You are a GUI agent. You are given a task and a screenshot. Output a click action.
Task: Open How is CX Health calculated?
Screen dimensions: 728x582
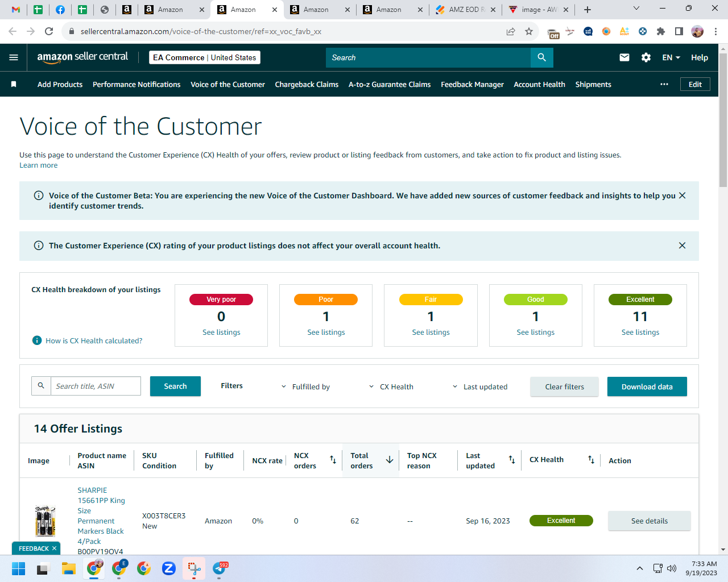coord(94,341)
